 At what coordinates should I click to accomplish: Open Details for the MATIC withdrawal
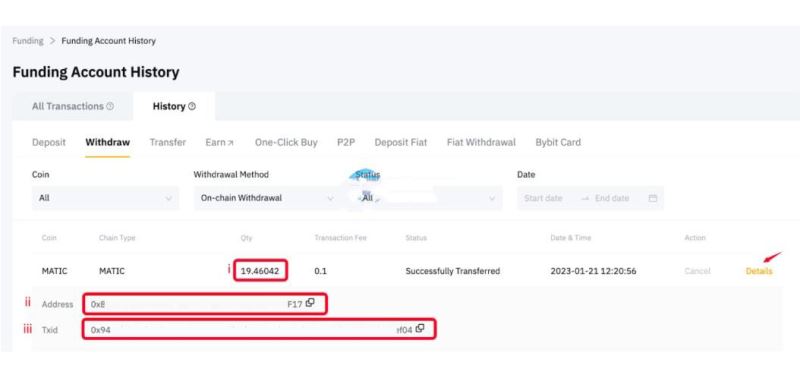[x=759, y=271]
